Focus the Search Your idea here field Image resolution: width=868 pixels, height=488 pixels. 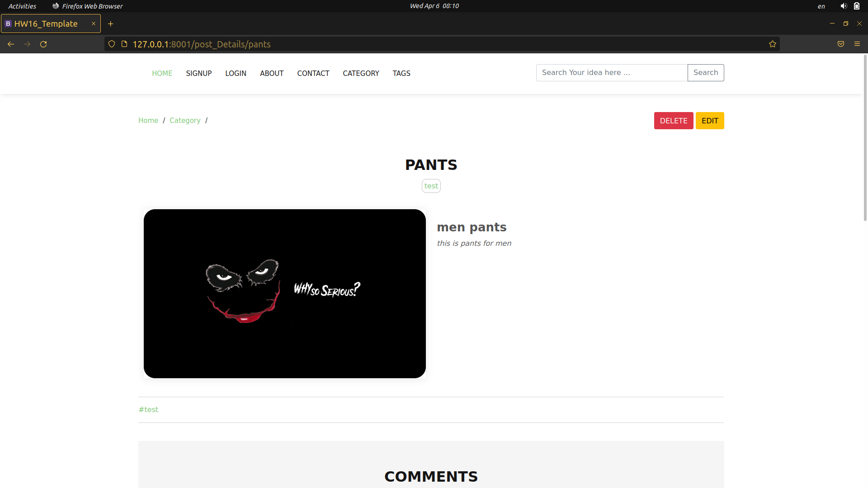click(x=612, y=73)
